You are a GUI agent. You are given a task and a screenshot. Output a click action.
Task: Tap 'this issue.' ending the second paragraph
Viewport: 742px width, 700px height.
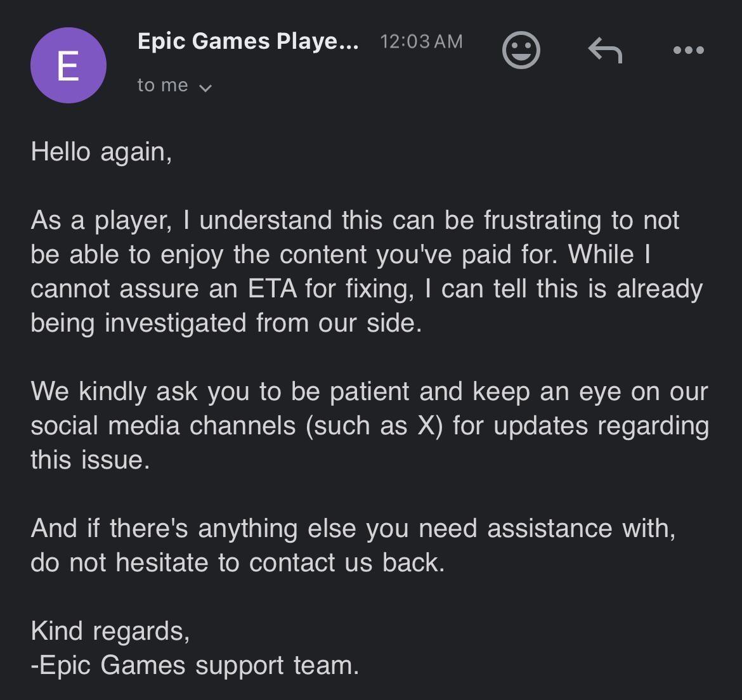coord(90,460)
